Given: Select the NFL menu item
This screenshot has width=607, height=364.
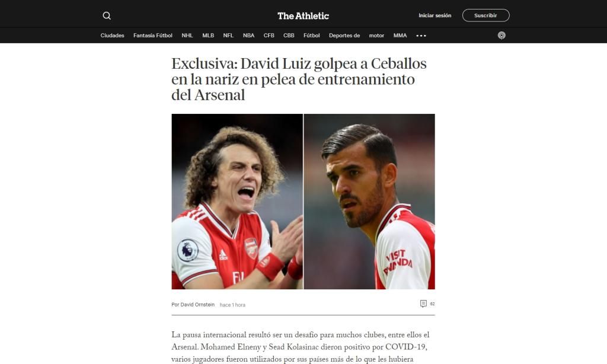Looking at the screenshot, I should pyautogui.click(x=228, y=35).
